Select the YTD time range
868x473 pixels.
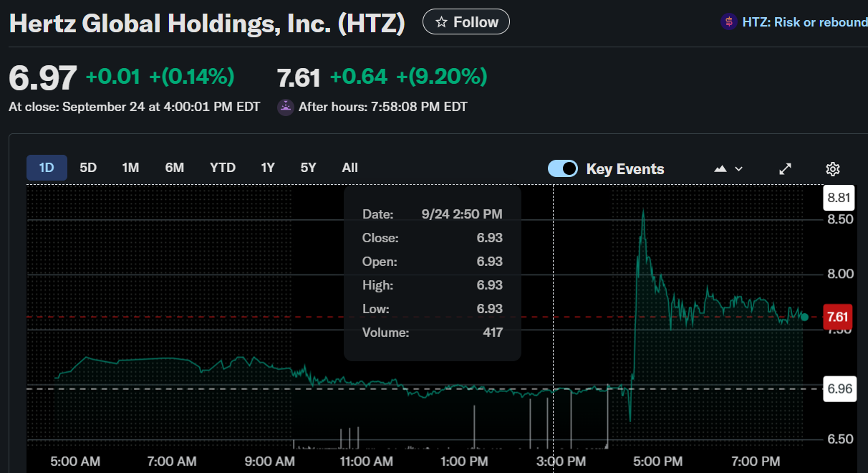pos(223,168)
